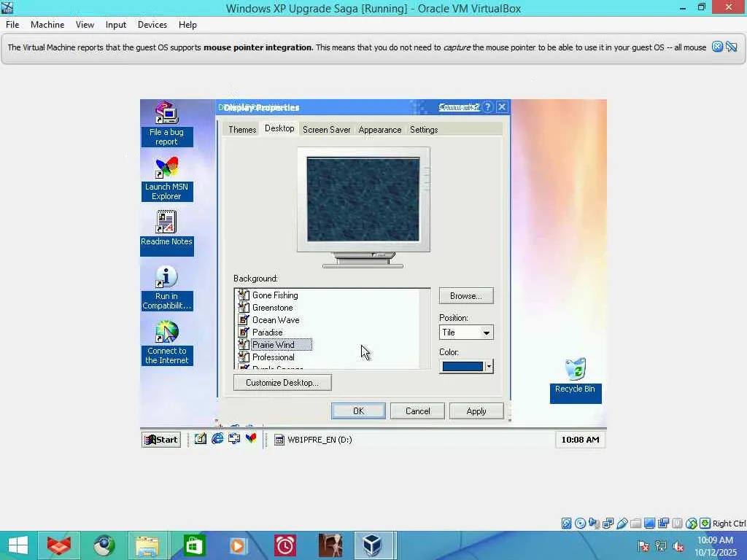The image size is (747, 560).
Task: Suppress future mouse integration notification messages
Action: coord(732,47)
